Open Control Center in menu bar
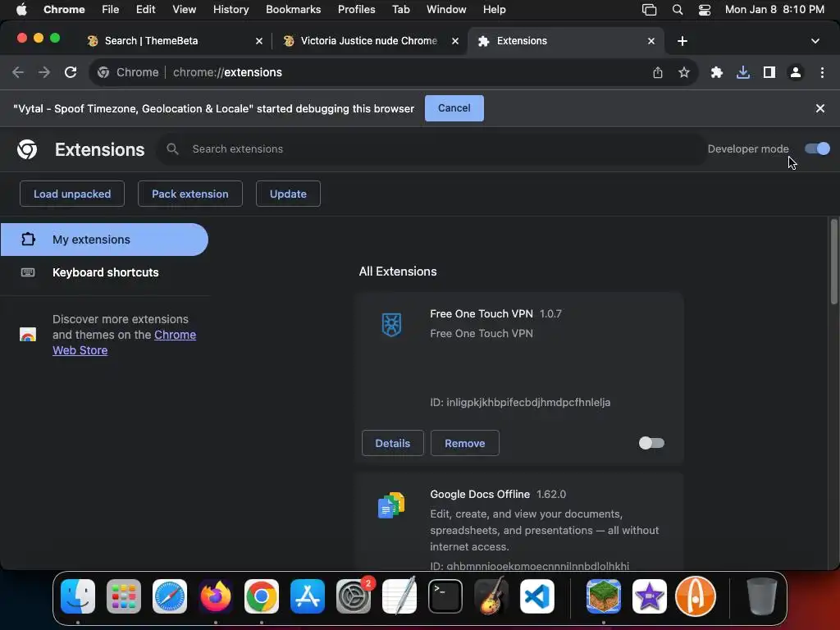This screenshot has height=630, width=840. (705, 10)
